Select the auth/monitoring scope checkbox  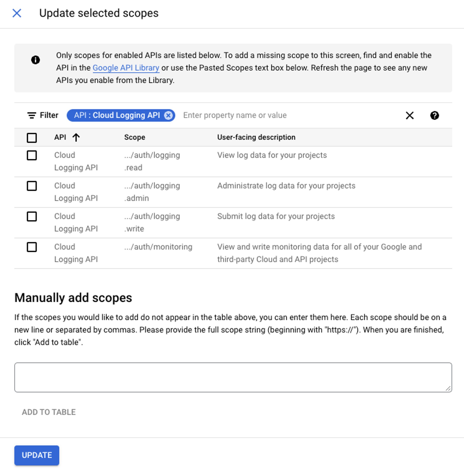31,246
